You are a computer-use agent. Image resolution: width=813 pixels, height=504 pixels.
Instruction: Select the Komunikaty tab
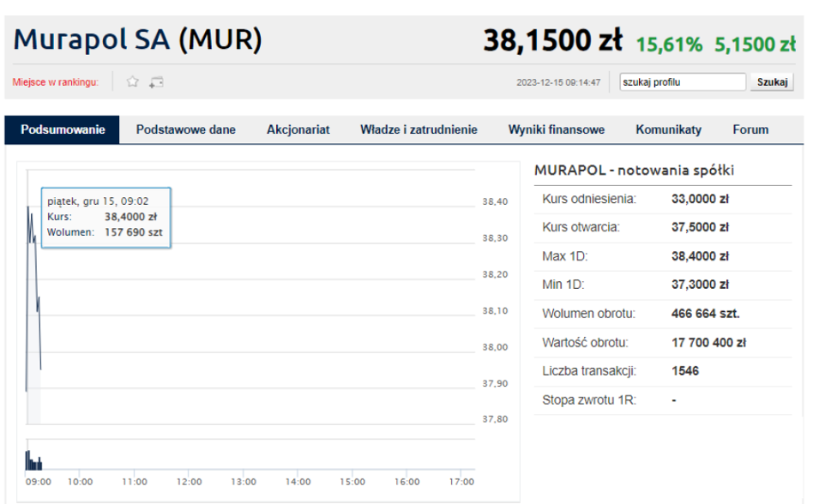click(668, 130)
